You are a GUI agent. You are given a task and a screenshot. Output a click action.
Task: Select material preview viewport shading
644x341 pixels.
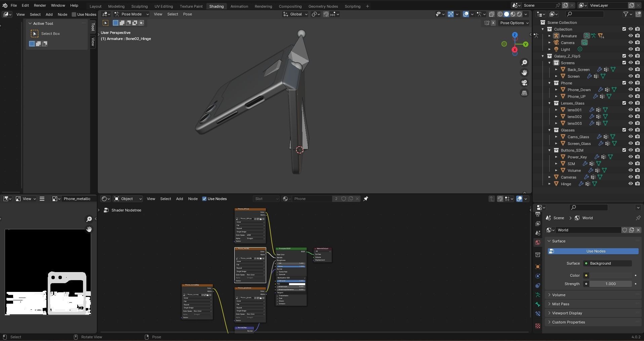513,14
